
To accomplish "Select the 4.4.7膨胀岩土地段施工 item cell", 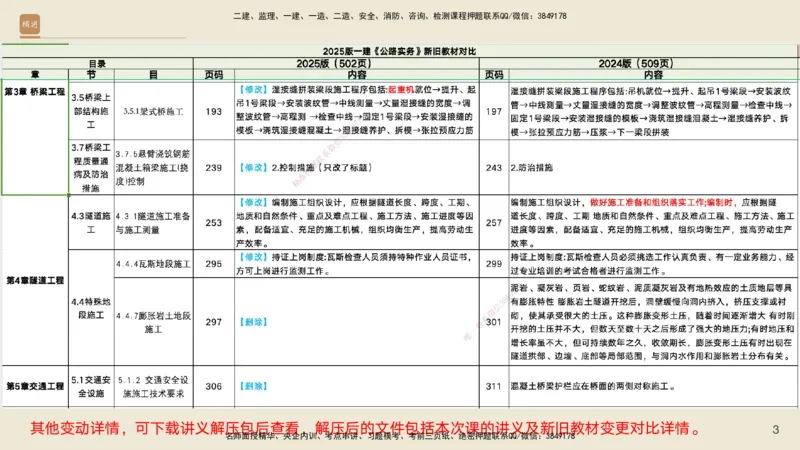I will (154, 322).
